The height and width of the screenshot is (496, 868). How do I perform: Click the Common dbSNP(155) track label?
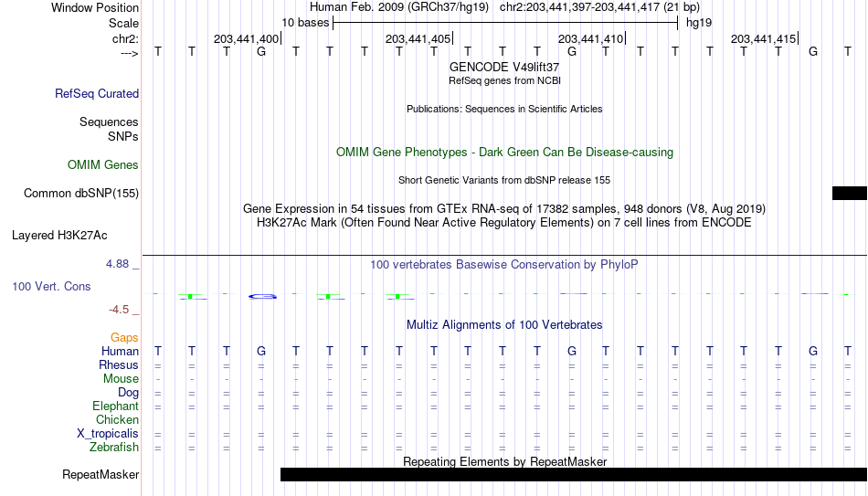[x=81, y=194]
